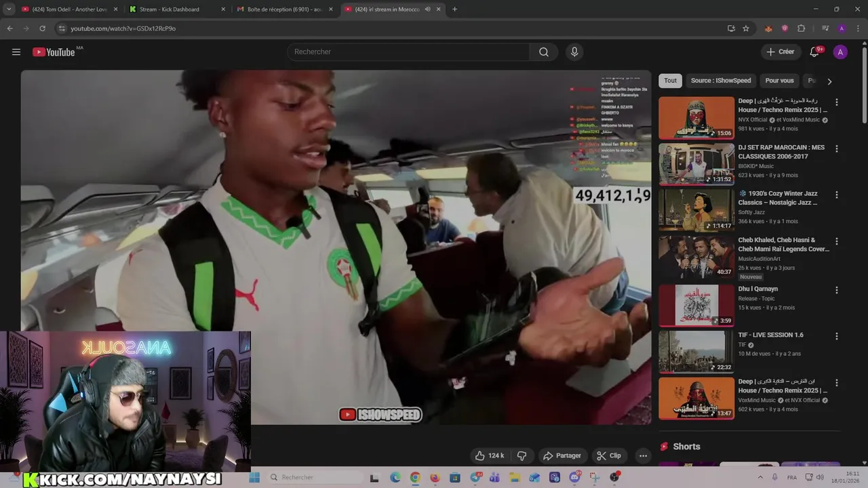Dislike the video with thumbs down
This screenshot has width=868, height=488.
coord(521,455)
